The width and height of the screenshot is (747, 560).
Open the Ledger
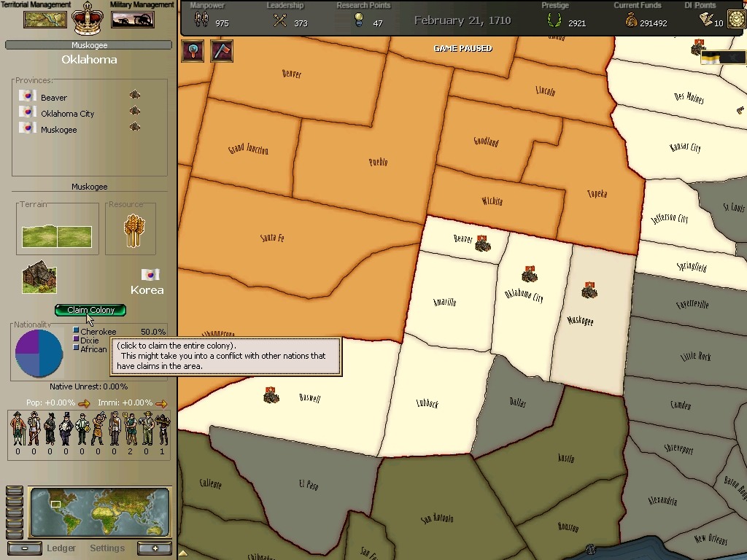[61, 548]
